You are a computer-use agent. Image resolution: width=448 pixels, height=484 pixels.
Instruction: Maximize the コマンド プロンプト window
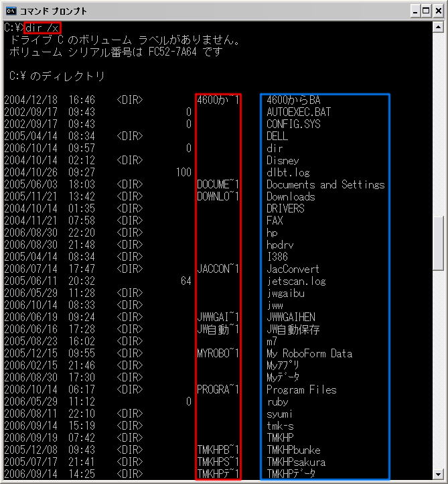click(426, 11)
